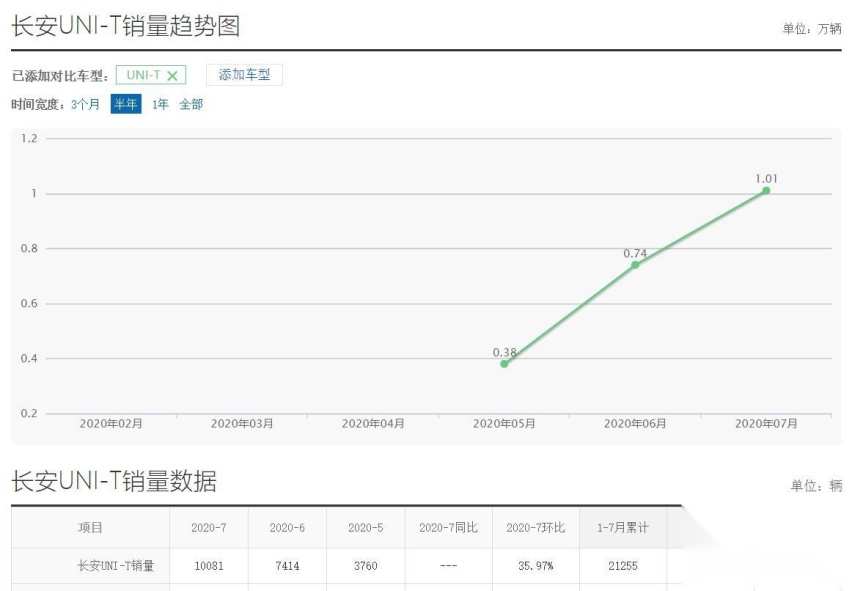The height and width of the screenshot is (591, 852).
Task: Click the 0.74 data point for June
Action: [x=635, y=265]
